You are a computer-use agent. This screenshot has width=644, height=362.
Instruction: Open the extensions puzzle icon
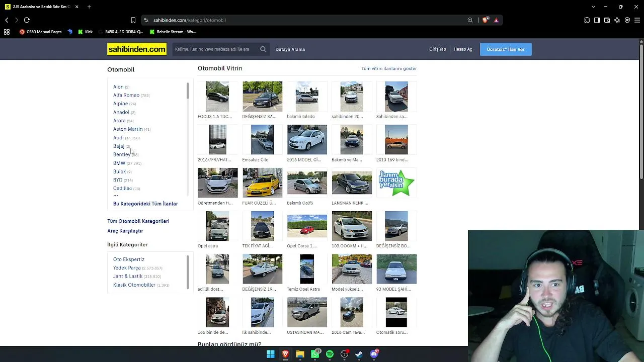[x=587, y=20]
